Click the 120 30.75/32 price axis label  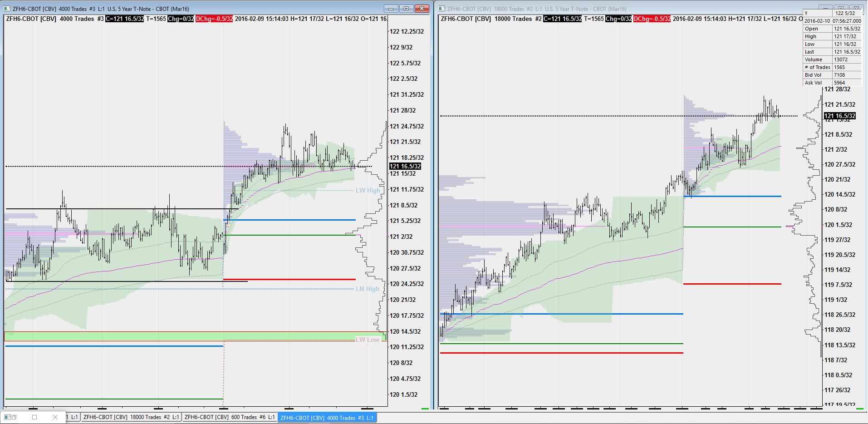(407, 252)
